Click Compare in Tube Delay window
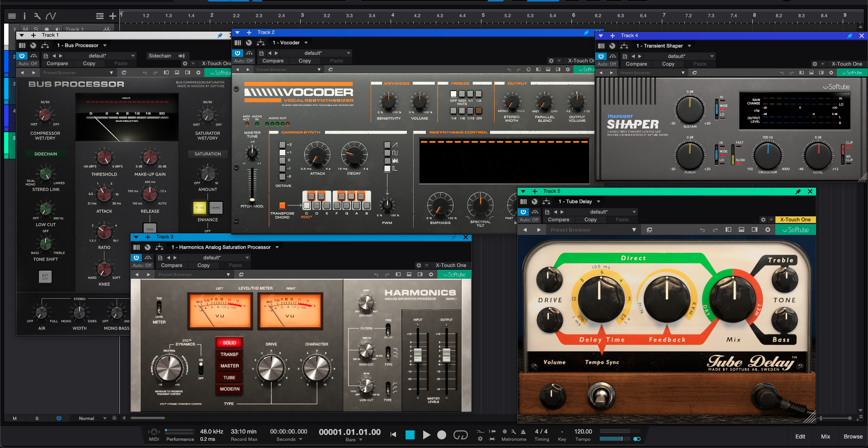 pyautogui.click(x=559, y=219)
